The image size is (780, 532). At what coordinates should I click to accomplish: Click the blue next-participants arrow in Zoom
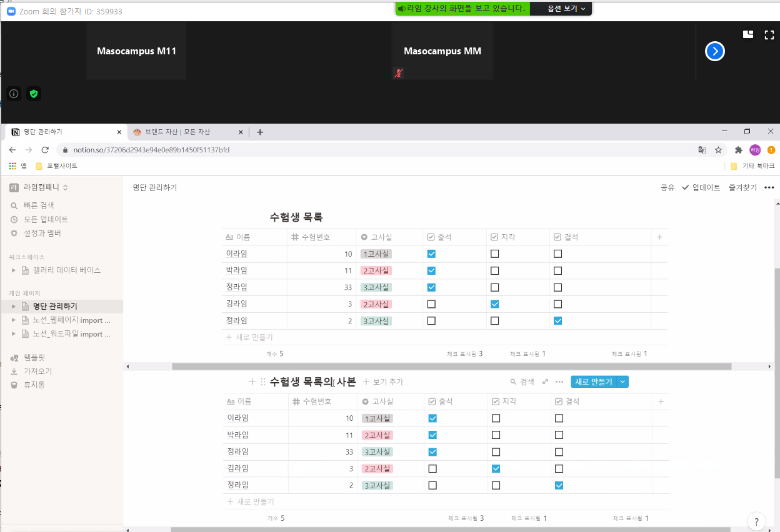tap(714, 51)
